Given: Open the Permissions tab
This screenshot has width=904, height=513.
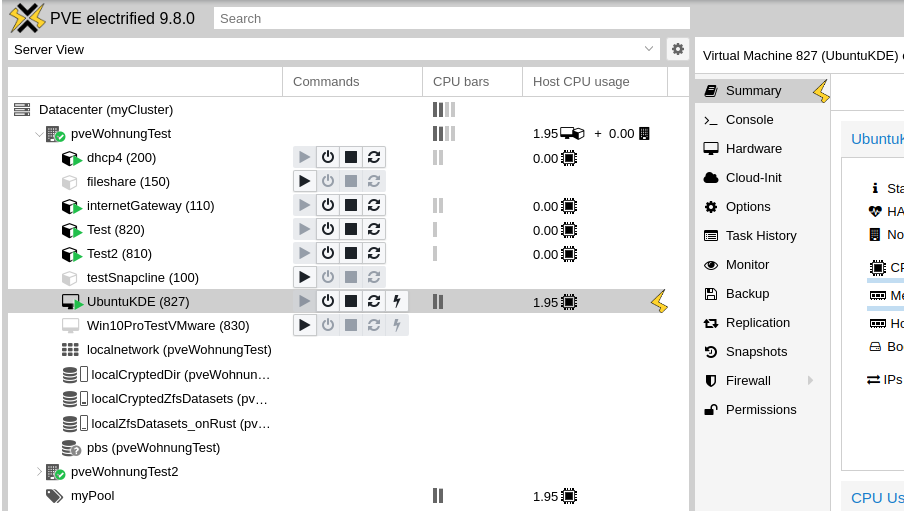Looking at the screenshot, I should pyautogui.click(x=762, y=410).
